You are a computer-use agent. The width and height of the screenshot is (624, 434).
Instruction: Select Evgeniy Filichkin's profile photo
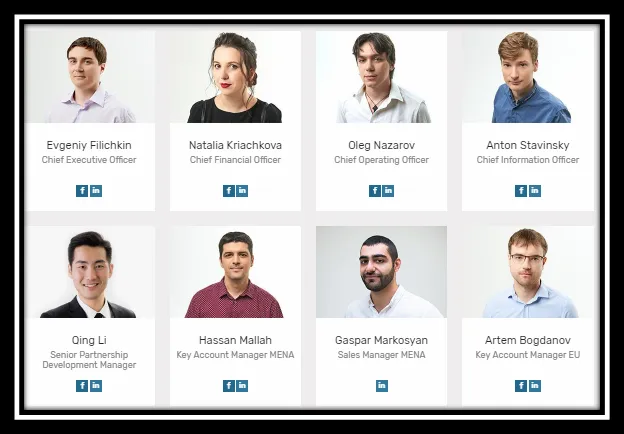click(90, 77)
